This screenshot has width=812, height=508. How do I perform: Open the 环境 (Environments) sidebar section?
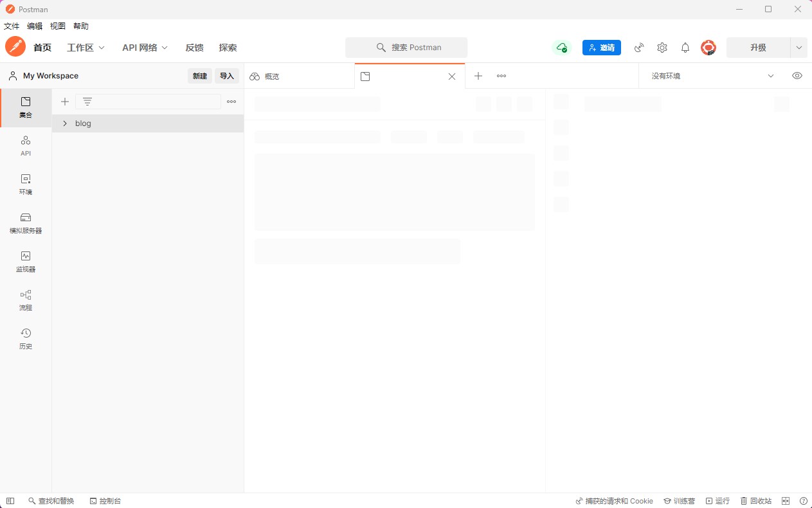click(26, 185)
